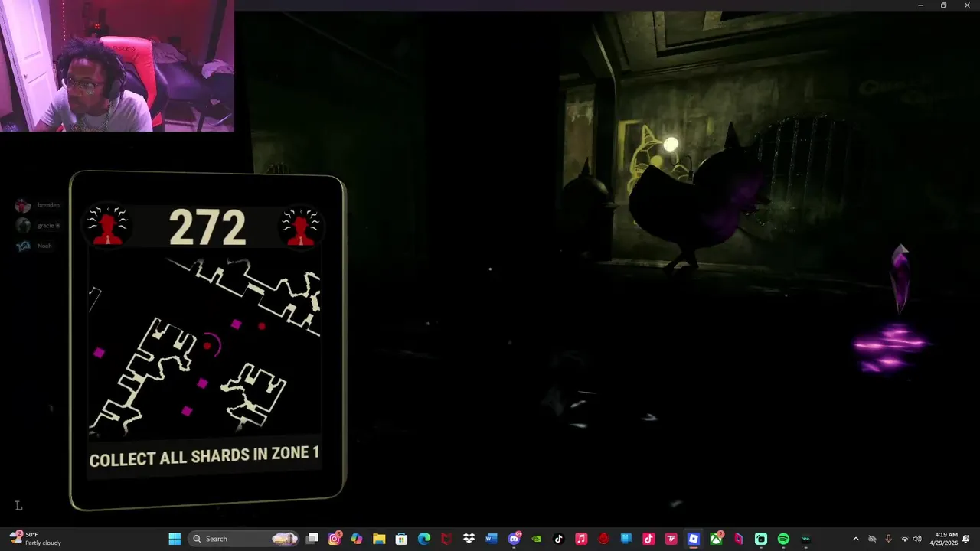This screenshot has height=551, width=980.
Task: Switch to Spotify in the taskbar
Action: coord(783,539)
